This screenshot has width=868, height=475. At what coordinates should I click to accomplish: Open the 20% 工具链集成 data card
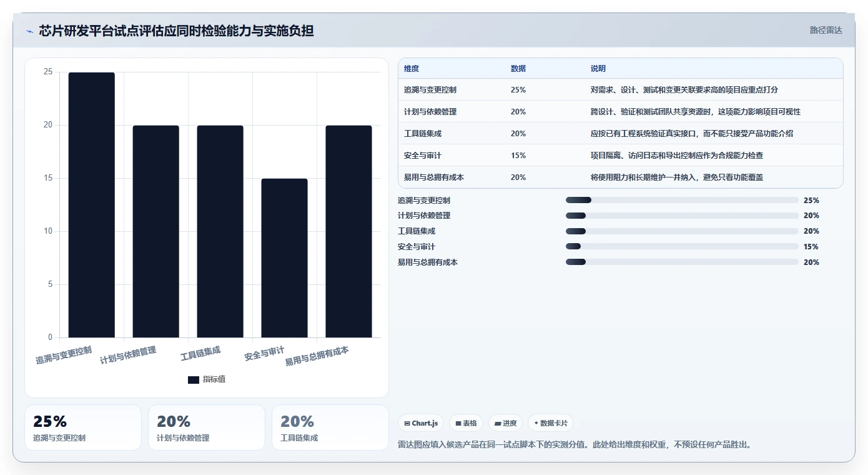tap(330, 427)
